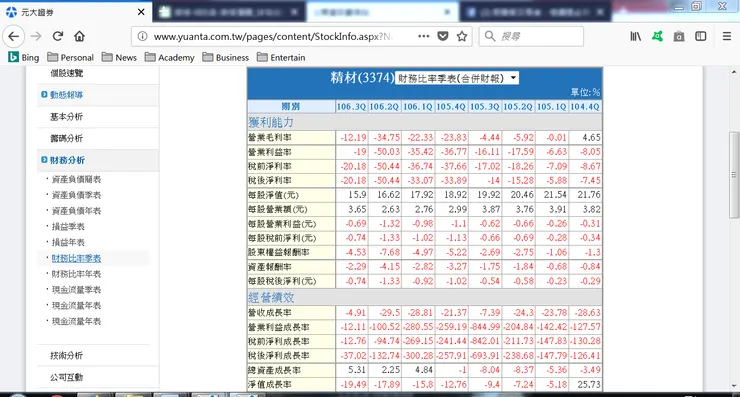Select the 104.4Q column header
This screenshot has width=740, height=397.
click(x=585, y=107)
